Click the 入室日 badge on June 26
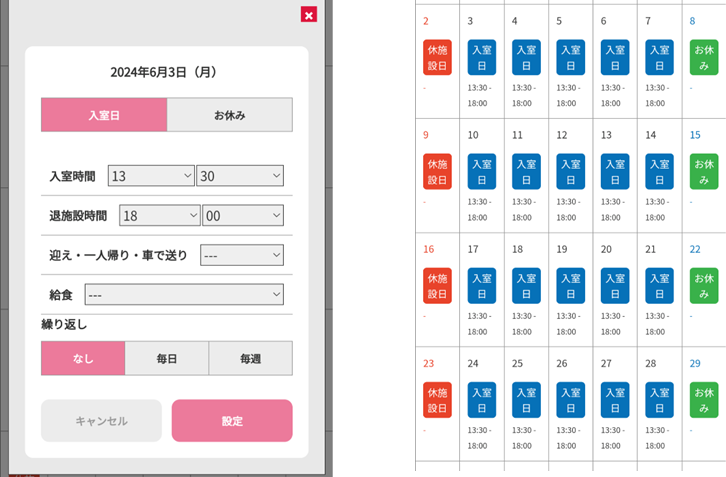This screenshot has height=477, width=726. [570, 399]
